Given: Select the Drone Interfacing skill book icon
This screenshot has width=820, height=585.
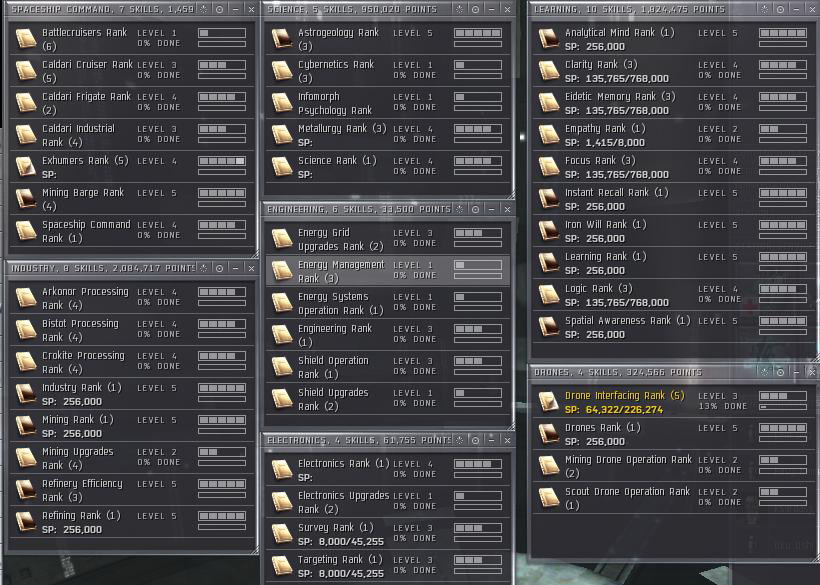Looking at the screenshot, I should click(549, 402).
